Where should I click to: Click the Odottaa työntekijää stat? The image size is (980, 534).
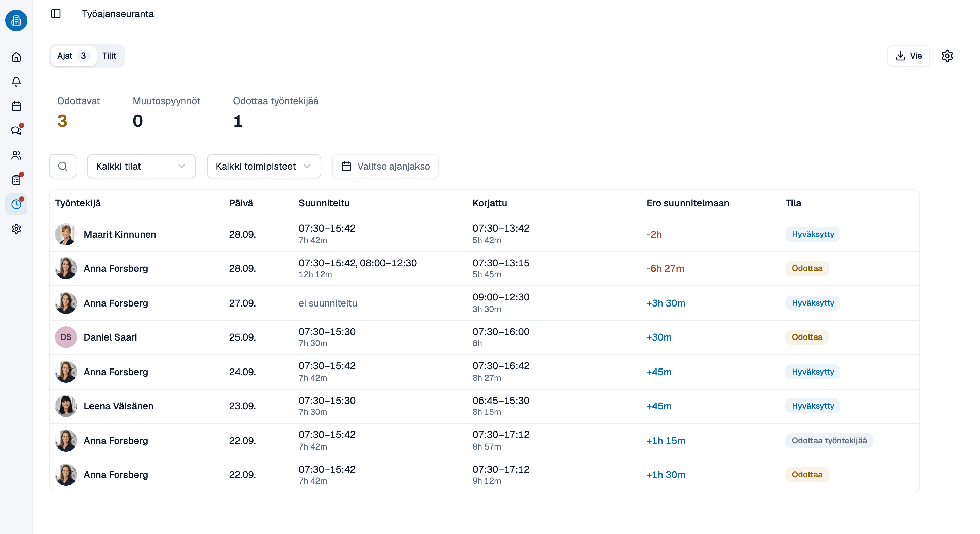275,112
